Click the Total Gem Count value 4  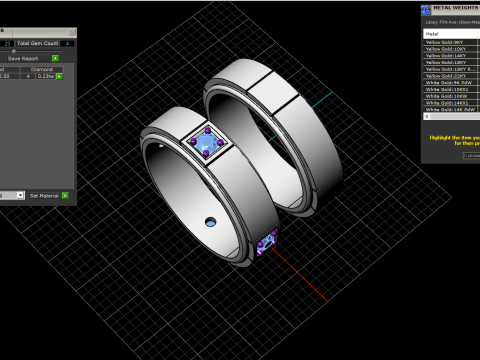(x=67, y=44)
